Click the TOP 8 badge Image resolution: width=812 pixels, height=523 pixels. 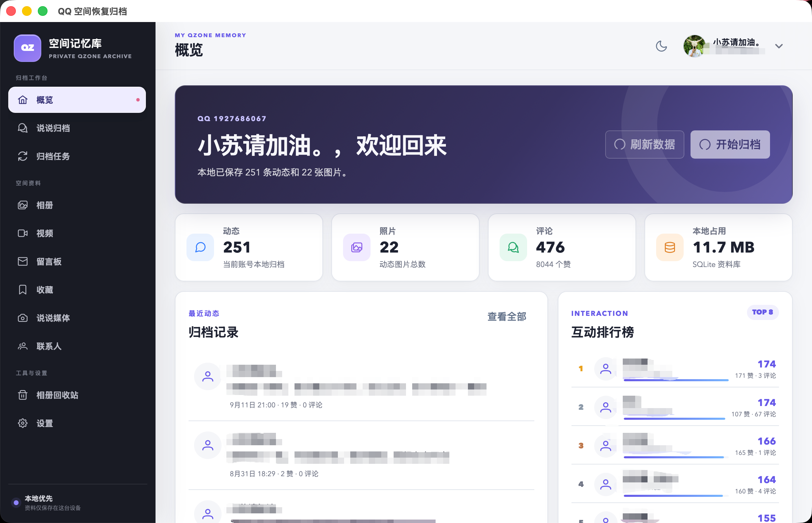point(763,312)
